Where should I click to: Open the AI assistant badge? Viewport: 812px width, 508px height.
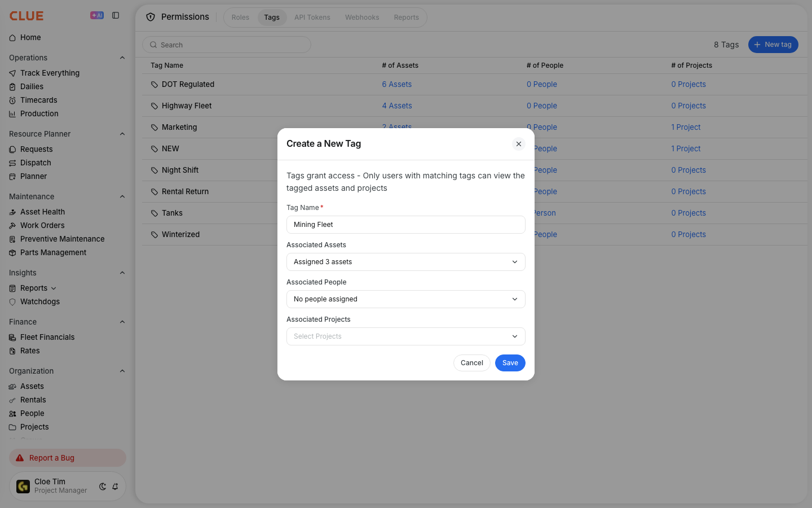97,15
